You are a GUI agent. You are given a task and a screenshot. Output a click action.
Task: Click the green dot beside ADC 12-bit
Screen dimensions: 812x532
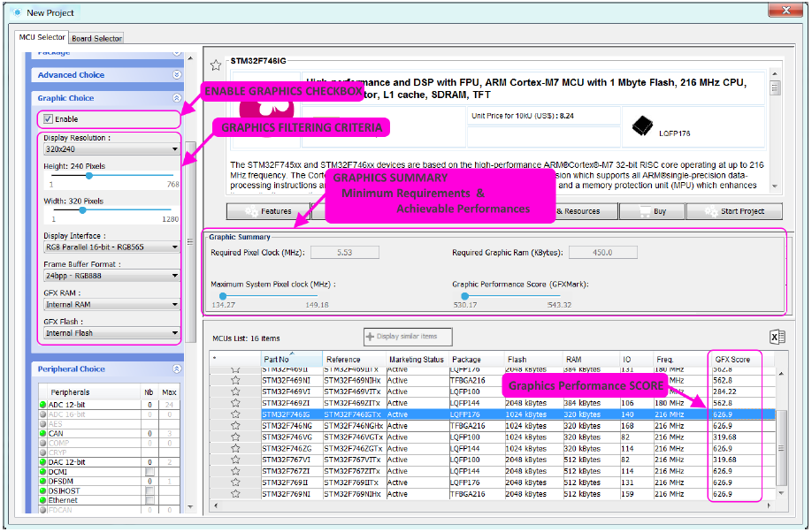point(43,405)
